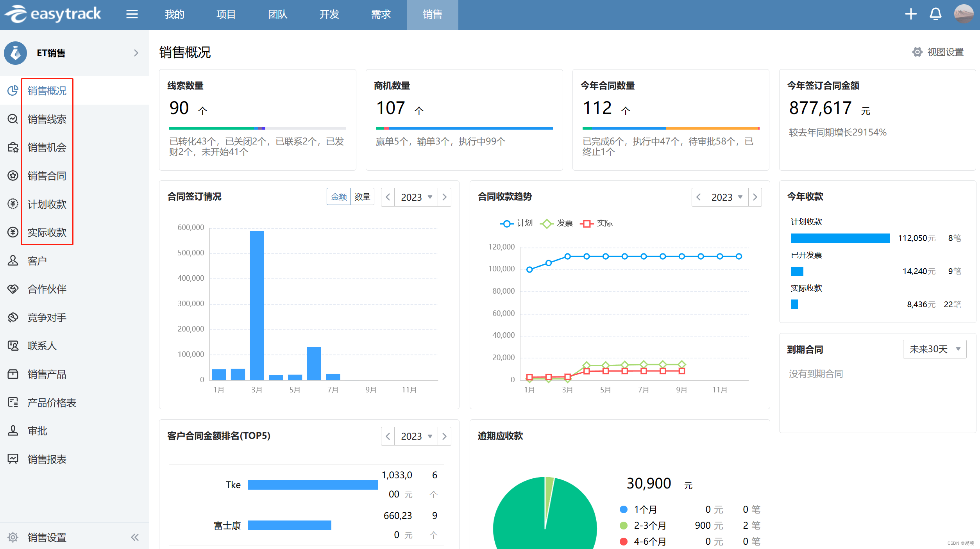Image resolution: width=980 pixels, height=549 pixels.
Task: Go to 销售设置 at sidebar bottom
Action: pos(47,537)
